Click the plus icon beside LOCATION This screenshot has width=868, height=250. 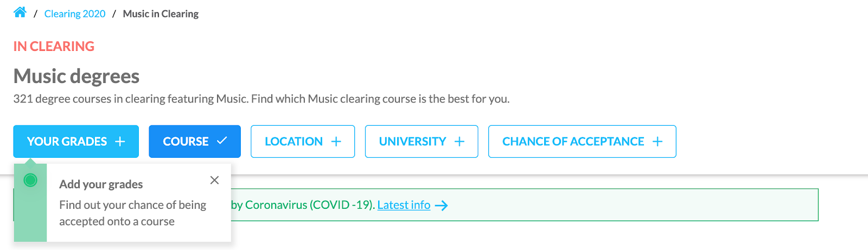pyautogui.click(x=336, y=142)
